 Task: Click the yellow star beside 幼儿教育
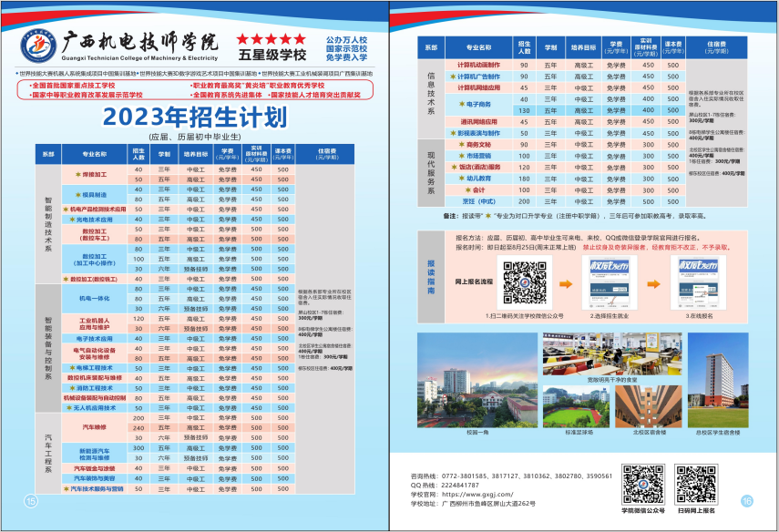[x=462, y=179]
